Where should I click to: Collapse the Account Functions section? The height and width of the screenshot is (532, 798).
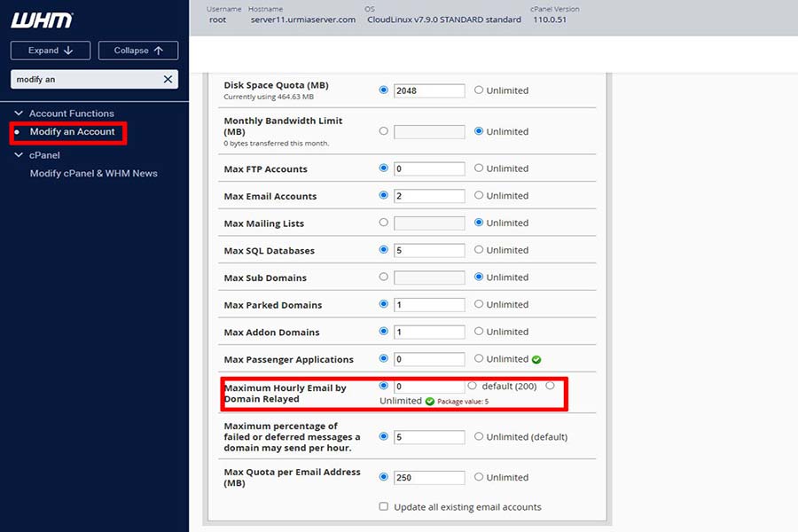pyautogui.click(x=20, y=113)
